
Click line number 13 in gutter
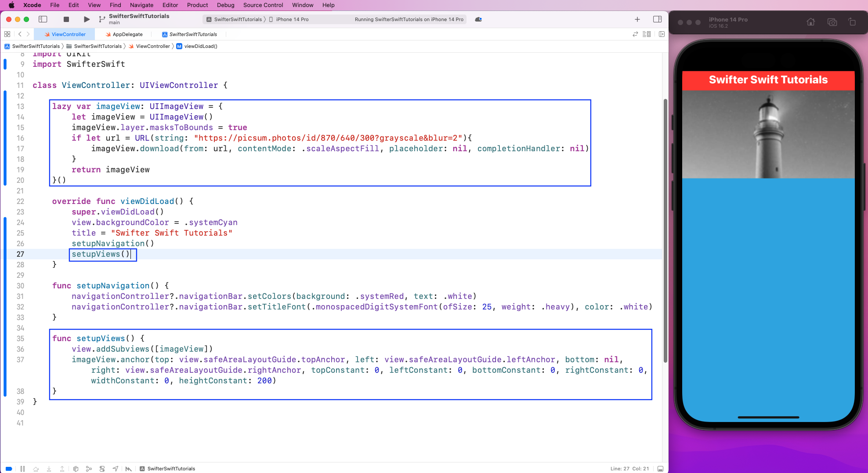click(20, 106)
